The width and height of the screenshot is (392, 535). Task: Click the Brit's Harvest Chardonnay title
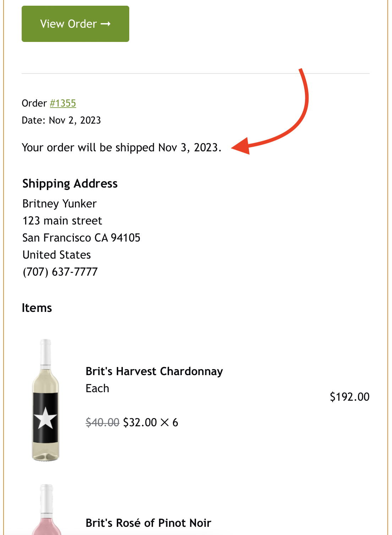(154, 371)
